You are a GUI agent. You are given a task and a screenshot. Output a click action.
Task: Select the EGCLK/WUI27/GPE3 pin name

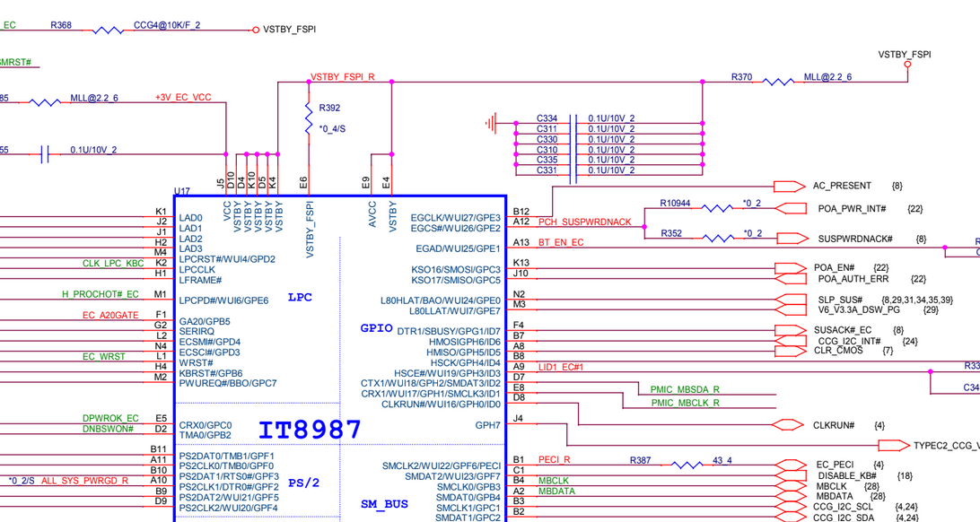point(456,218)
